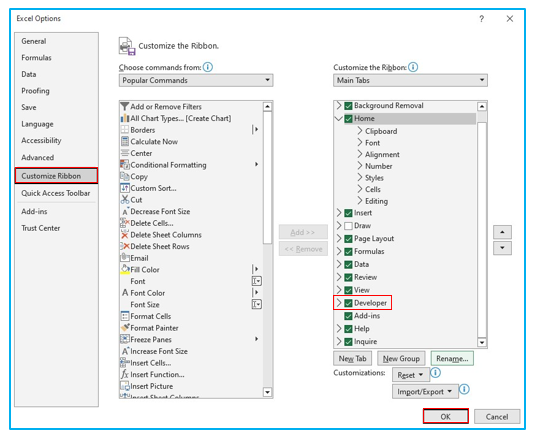Click the Decrease Font Size icon
The image size is (537, 441).
coord(125,211)
